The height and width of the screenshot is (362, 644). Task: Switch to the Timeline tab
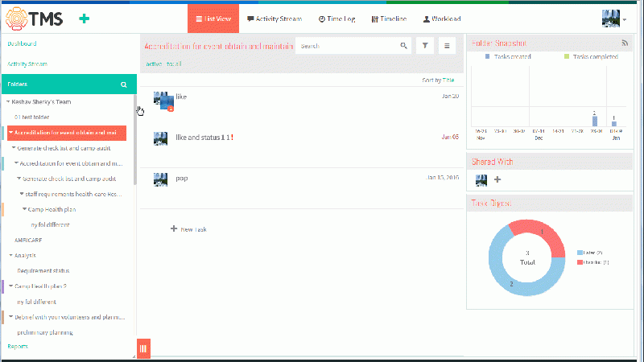[x=389, y=19]
